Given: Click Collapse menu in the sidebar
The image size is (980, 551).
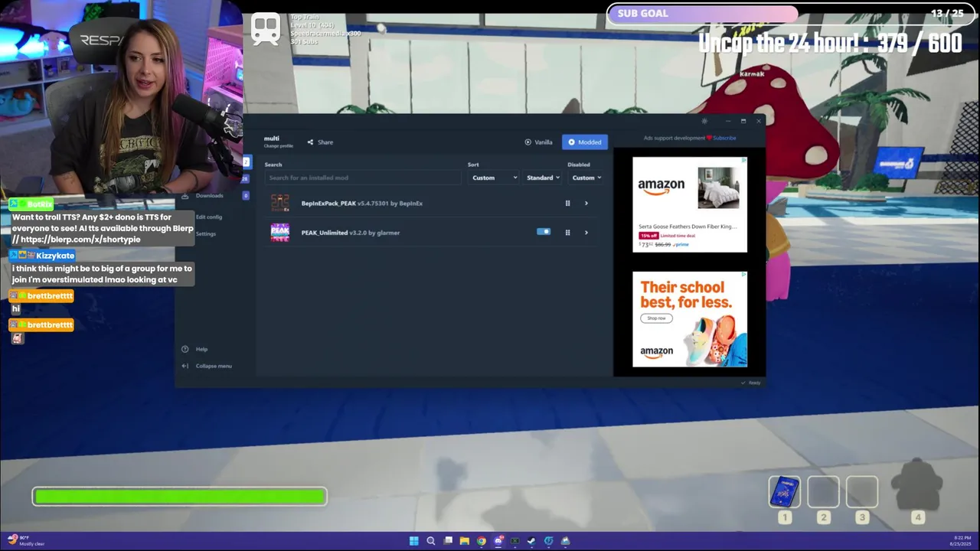Looking at the screenshot, I should click(214, 366).
